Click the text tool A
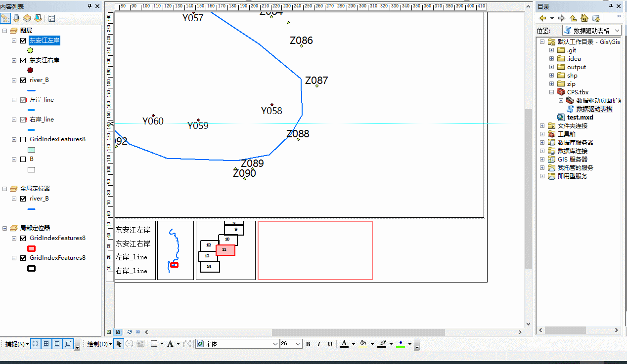 click(x=170, y=344)
